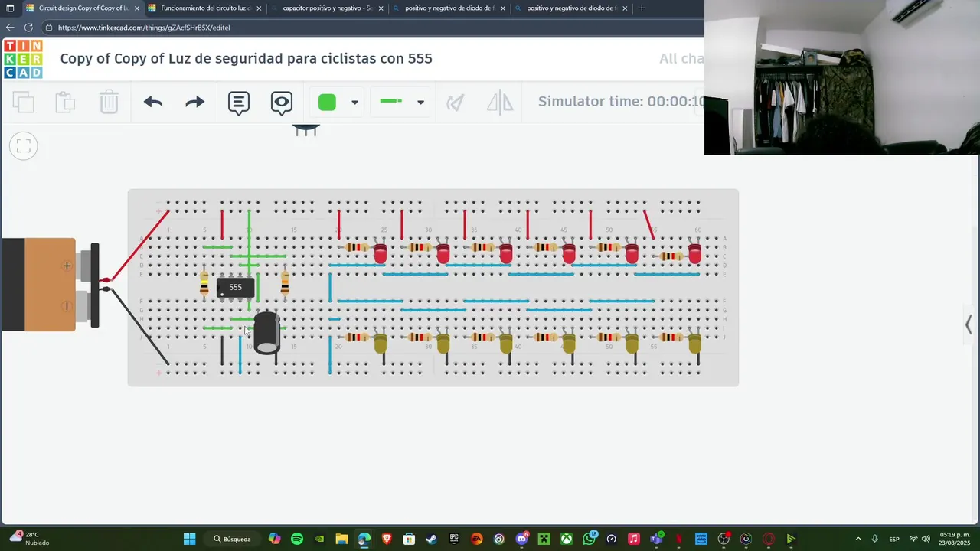This screenshot has width=980, height=551.
Task: Undo the last action
Action: click(x=153, y=102)
